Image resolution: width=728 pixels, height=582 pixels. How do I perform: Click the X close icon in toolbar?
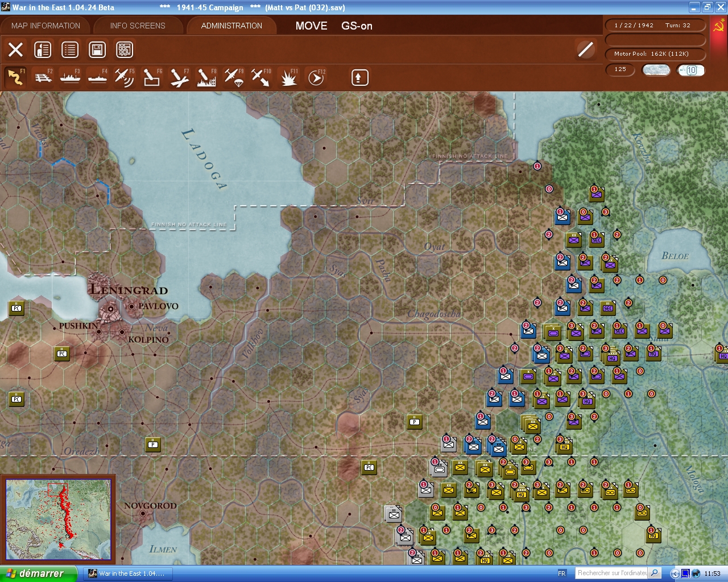[x=16, y=49]
